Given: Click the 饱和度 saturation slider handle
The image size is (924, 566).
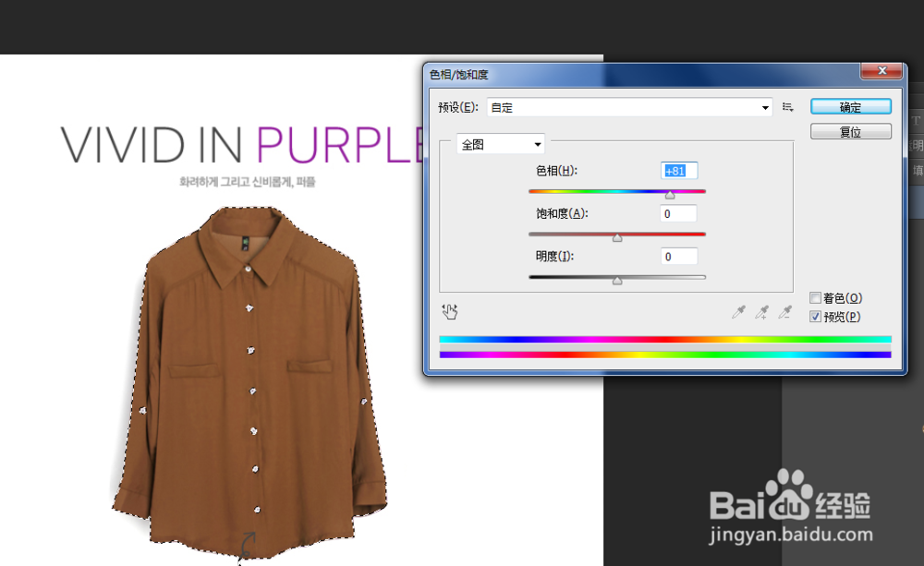Looking at the screenshot, I should point(617,238).
